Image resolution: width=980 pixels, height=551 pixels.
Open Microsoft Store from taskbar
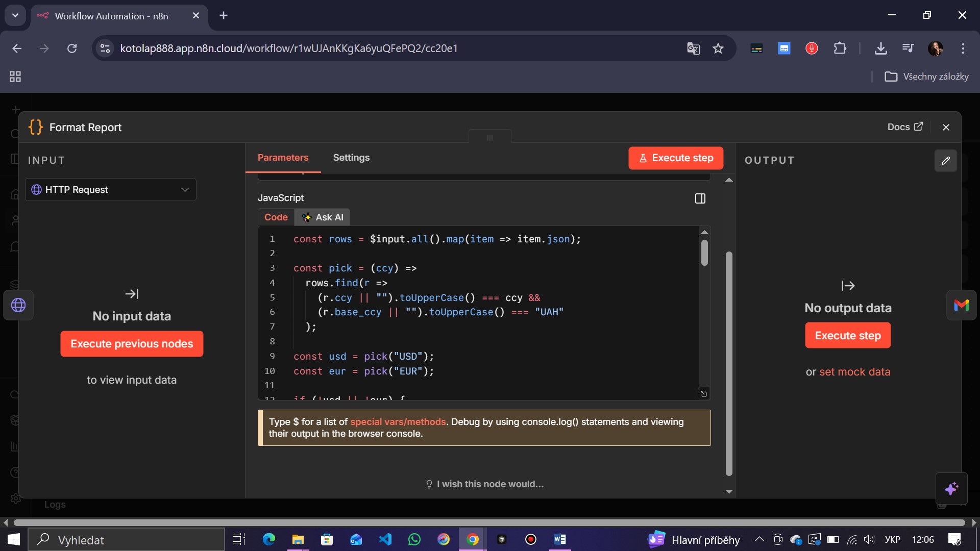pos(327,539)
